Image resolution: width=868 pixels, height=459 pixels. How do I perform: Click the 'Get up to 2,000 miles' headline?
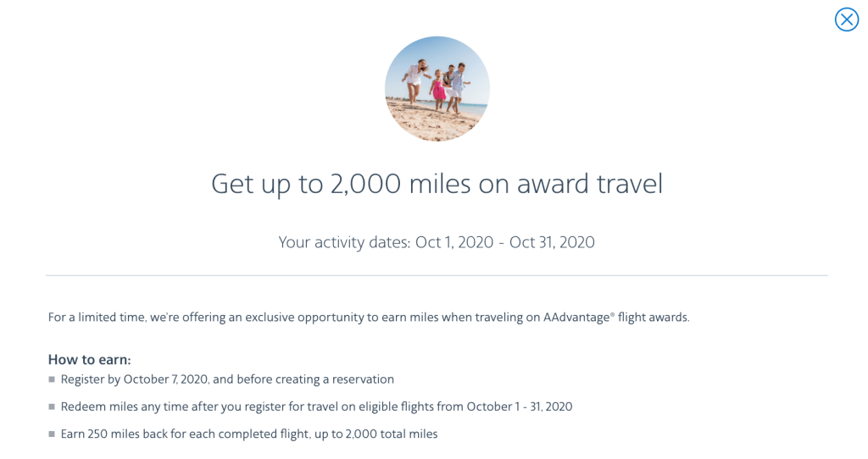point(437,184)
